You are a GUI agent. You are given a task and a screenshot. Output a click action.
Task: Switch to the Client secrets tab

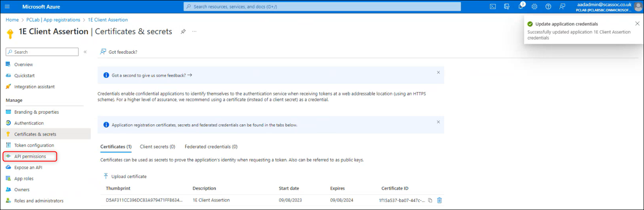point(157,147)
